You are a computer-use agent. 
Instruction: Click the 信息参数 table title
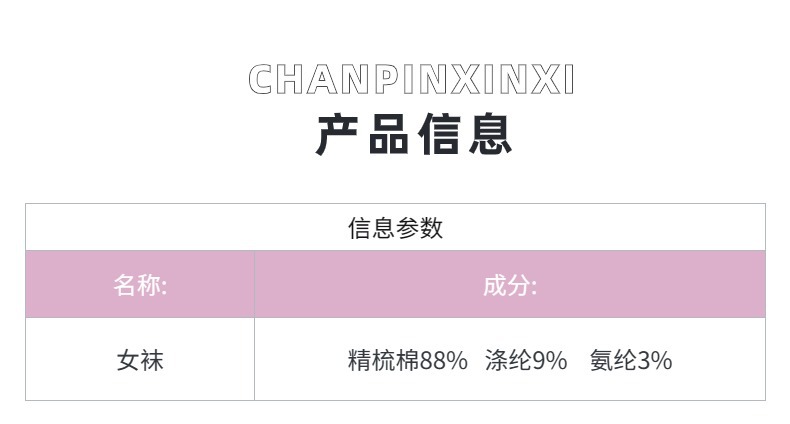tap(395, 228)
